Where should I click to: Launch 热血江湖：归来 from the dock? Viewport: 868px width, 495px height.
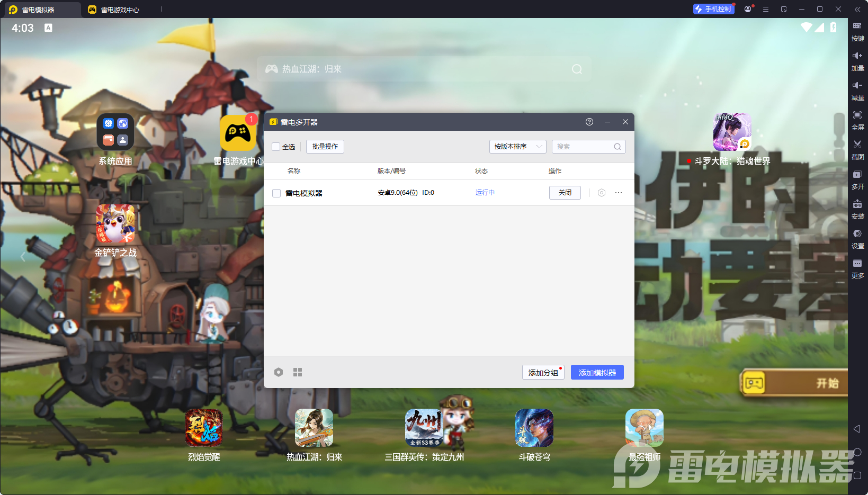(x=314, y=428)
